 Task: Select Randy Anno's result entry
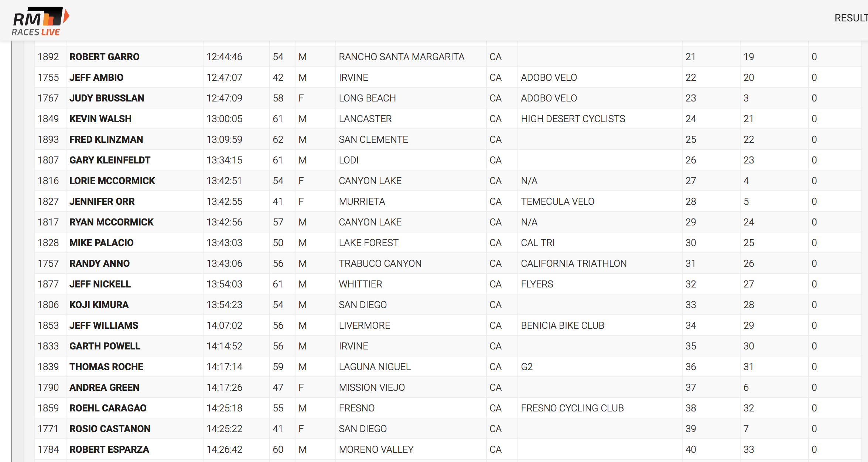(x=99, y=263)
